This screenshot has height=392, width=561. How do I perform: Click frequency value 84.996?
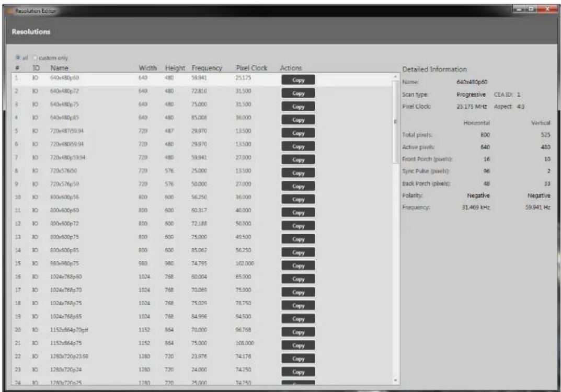tap(199, 316)
